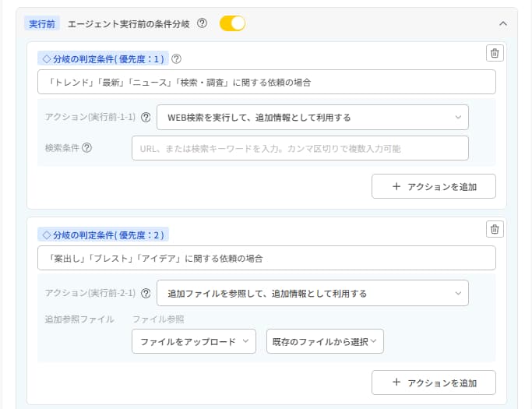Click help icon beside エージェント実行前の条件分岐

202,23
